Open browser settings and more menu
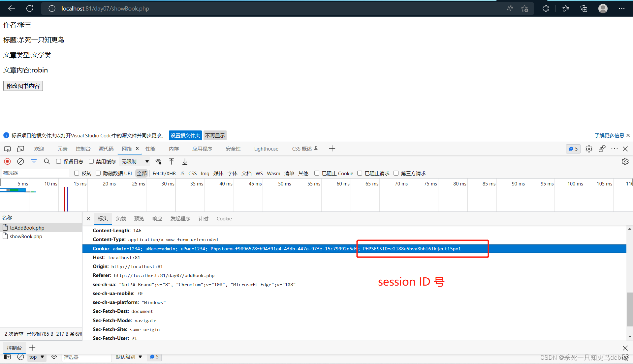Image resolution: width=633 pixels, height=364 pixels. tap(622, 9)
